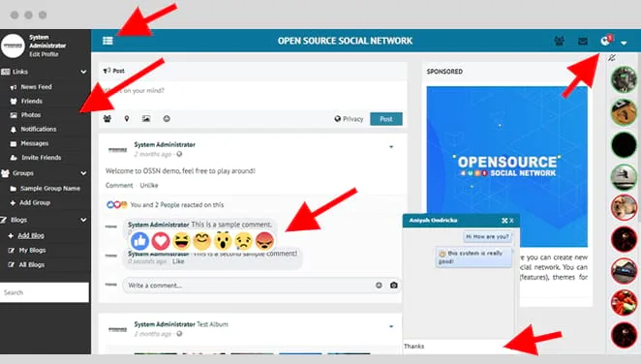Click Comment link under welcome post
Viewport: 641px width, 364px height.
pyautogui.click(x=119, y=186)
